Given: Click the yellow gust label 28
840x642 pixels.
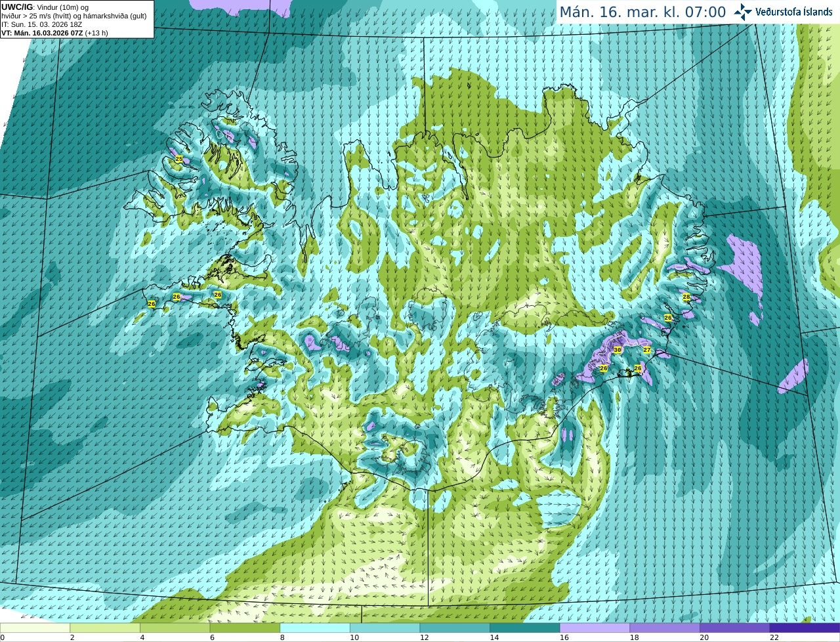Looking at the screenshot, I should pyautogui.click(x=686, y=297).
